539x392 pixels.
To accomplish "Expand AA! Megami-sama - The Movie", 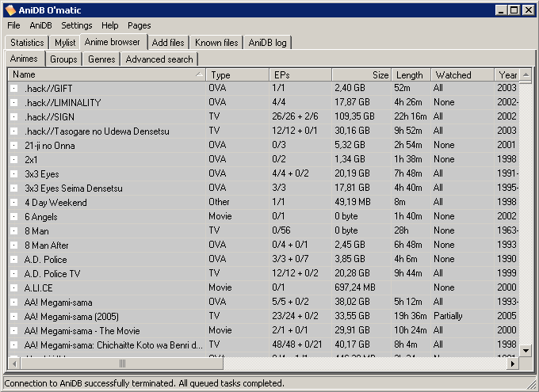I will tap(13, 331).
